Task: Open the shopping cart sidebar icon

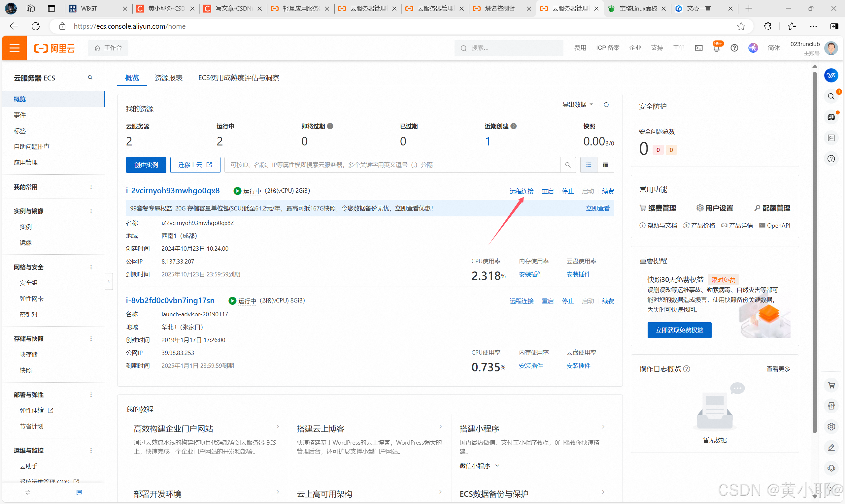Action: [831, 385]
